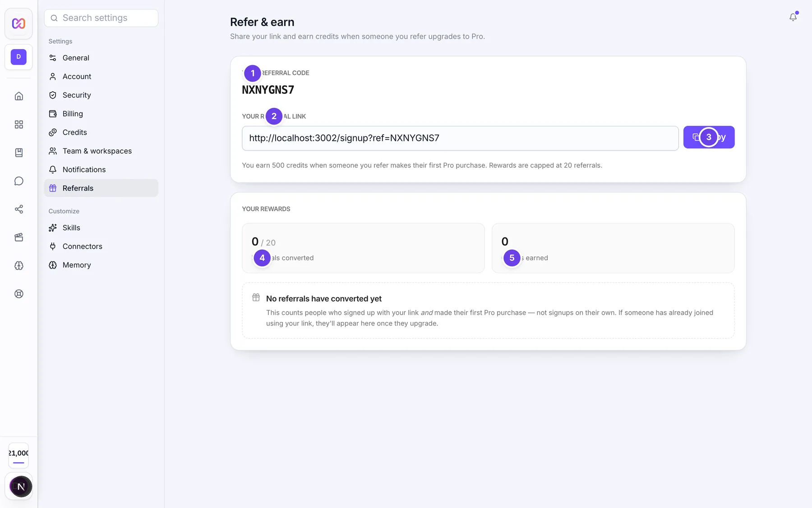This screenshot has height=508, width=812.
Task: Click the 500 credits reward description text
Action: [x=422, y=165]
